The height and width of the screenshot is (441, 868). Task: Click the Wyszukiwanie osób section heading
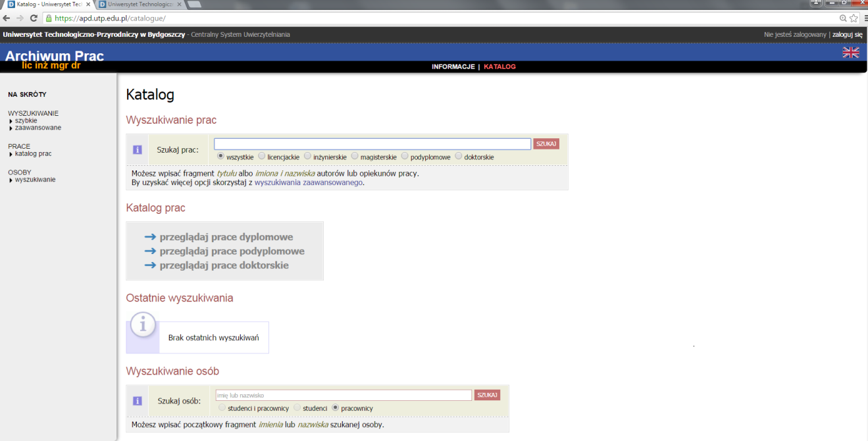coord(172,371)
